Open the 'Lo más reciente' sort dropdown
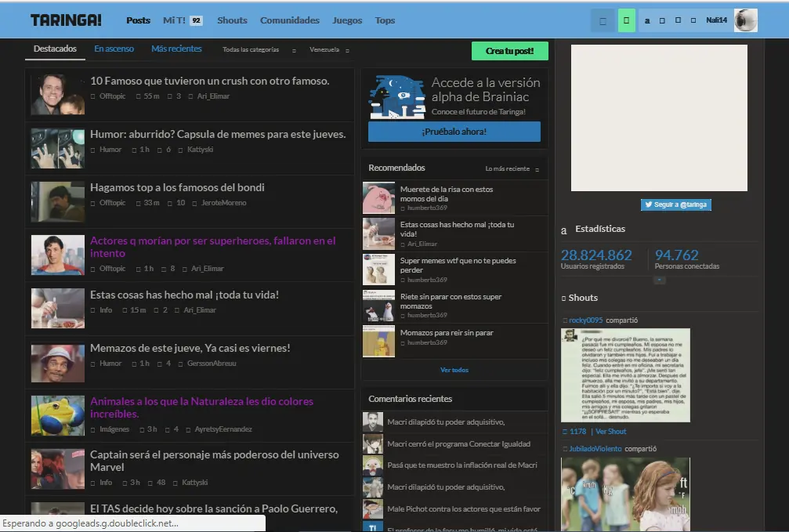 (x=512, y=169)
